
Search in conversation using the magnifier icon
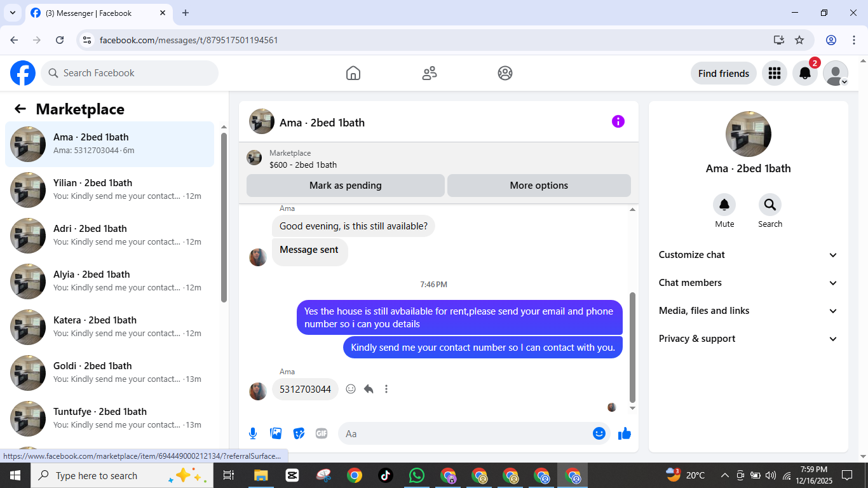(x=770, y=205)
